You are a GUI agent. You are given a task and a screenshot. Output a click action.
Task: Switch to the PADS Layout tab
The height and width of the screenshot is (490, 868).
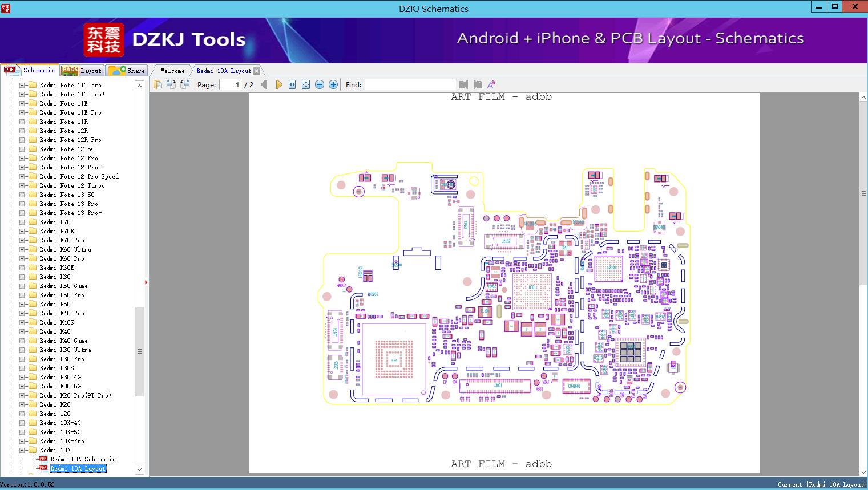(x=82, y=71)
